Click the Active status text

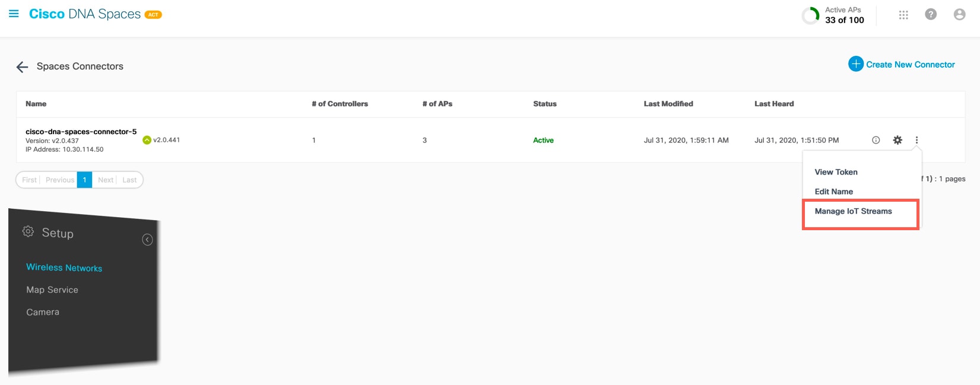[x=543, y=141]
